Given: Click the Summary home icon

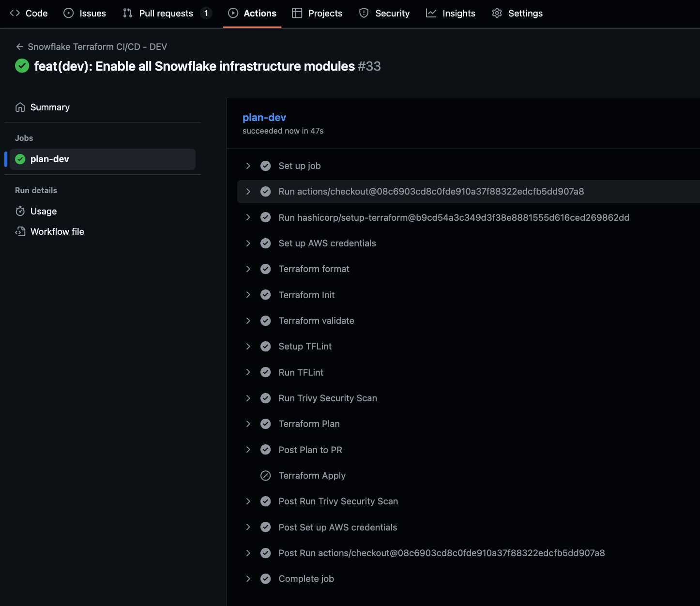Looking at the screenshot, I should click(20, 107).
